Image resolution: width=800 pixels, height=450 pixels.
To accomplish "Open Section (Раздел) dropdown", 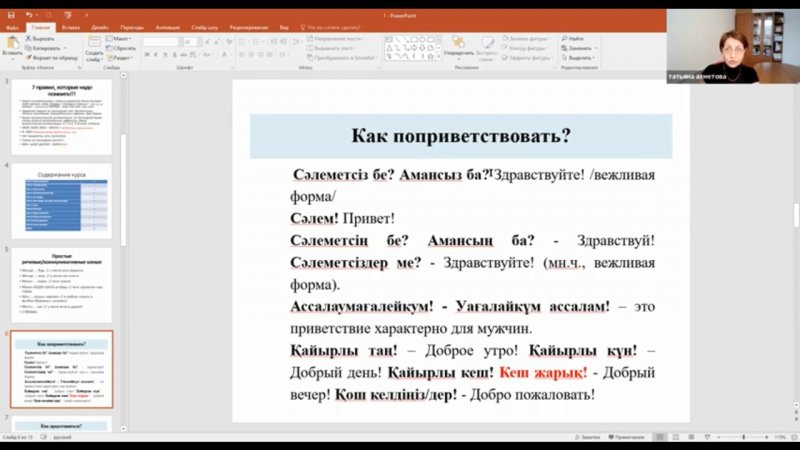I will [120, 58].
